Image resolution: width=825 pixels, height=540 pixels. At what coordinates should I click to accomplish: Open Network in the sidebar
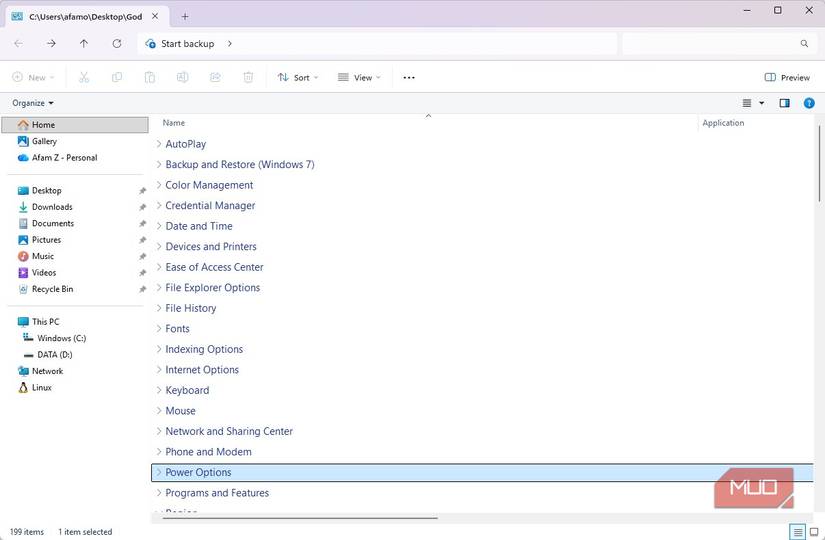(47, 371)
